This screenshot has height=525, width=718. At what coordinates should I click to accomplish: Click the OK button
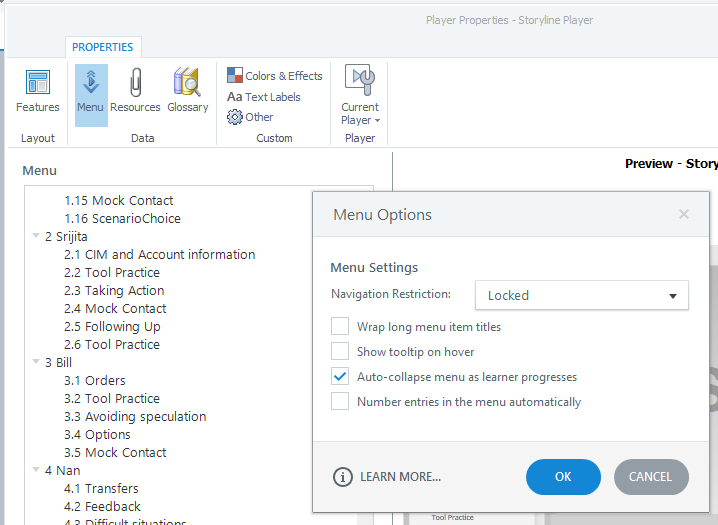(563, 477)
